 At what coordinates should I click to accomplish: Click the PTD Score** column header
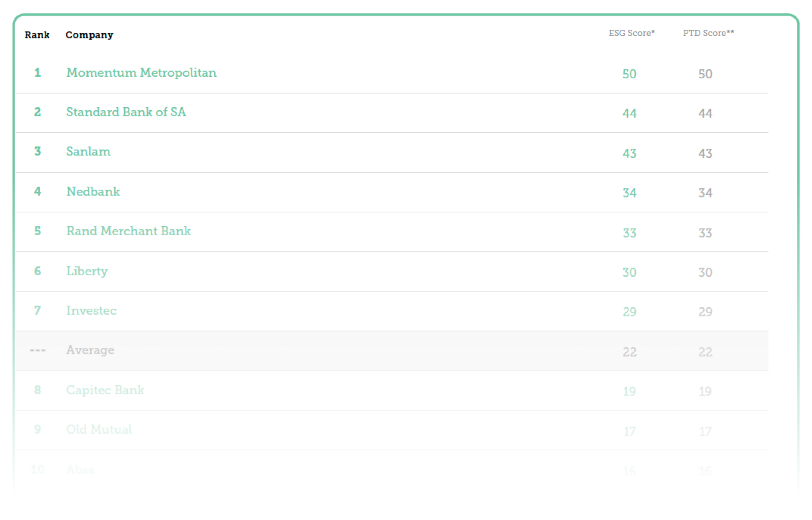point(708,33)
